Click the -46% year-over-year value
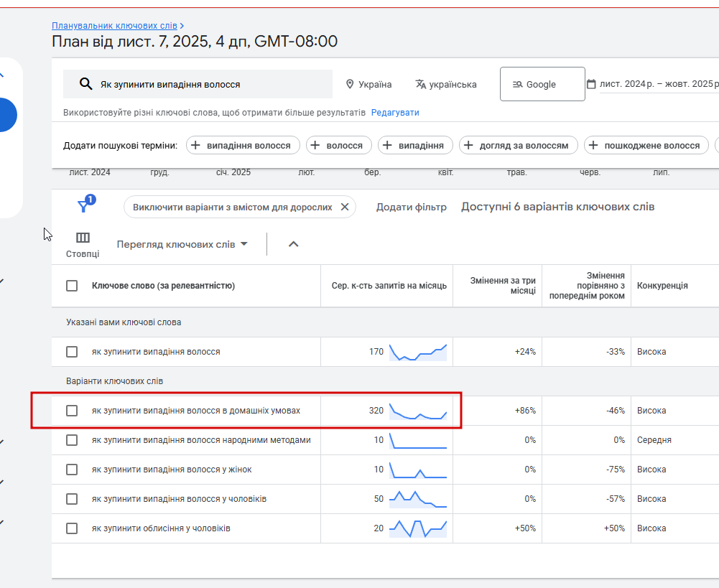719x588 pixels. click(616, 410)
